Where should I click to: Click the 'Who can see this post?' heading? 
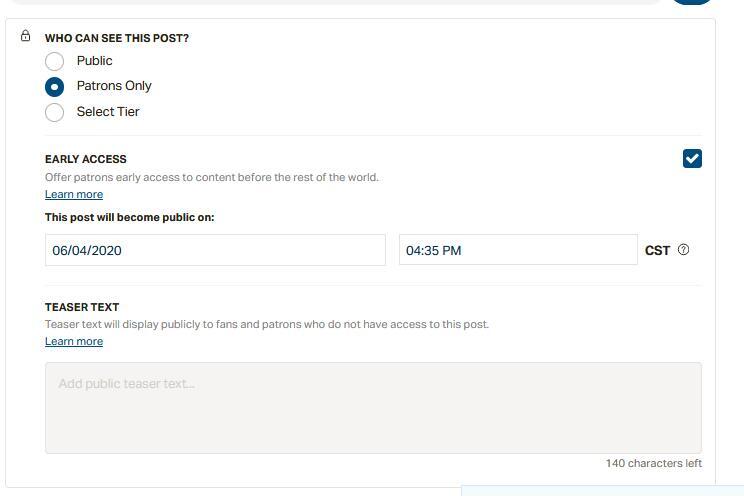[117, 38]
